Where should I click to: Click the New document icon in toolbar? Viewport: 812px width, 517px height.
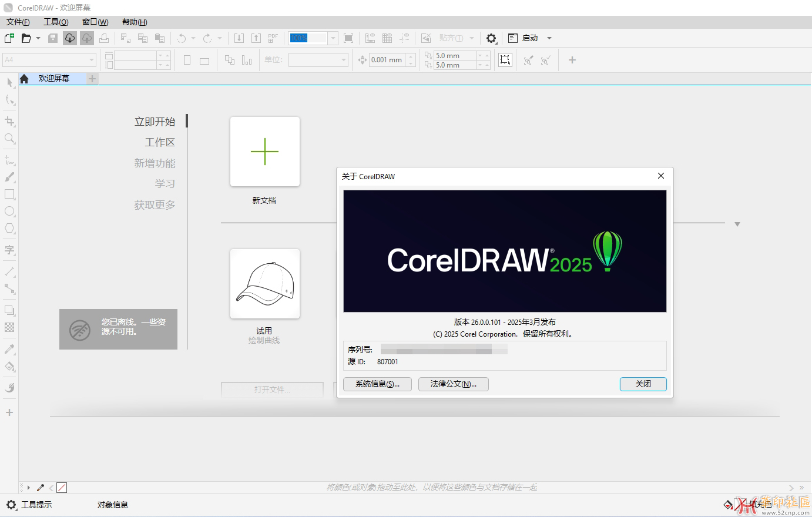[x=9, y=38]
